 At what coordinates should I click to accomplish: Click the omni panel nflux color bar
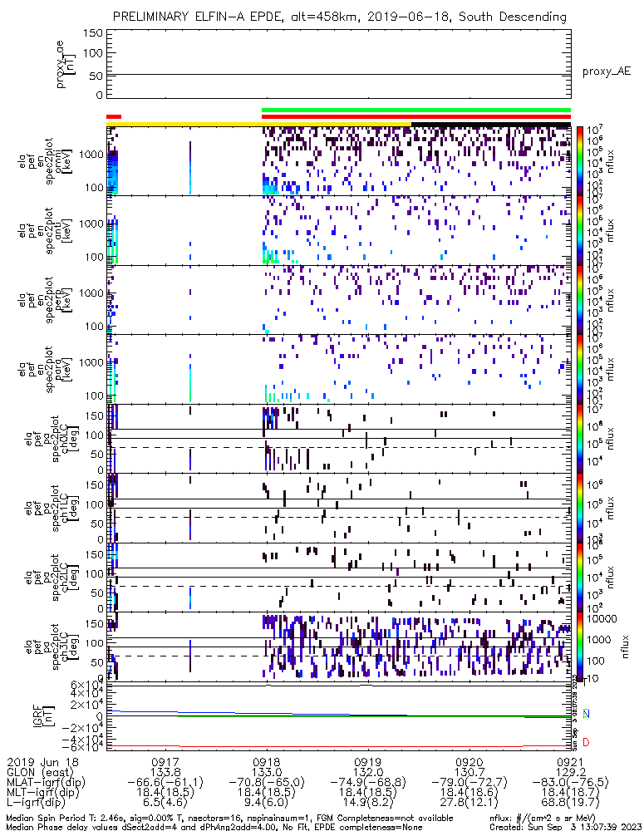580,160
